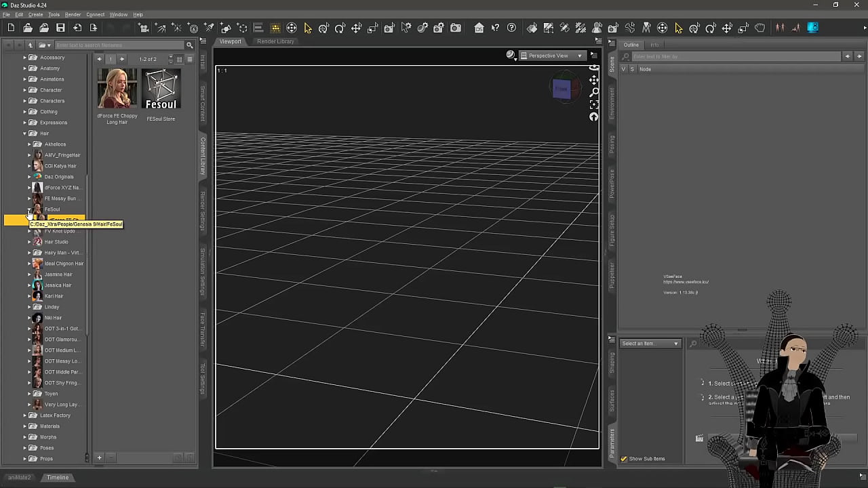Open the Timeline pane tab
This screenshot has height=488, width=868.
pos(58,477)
